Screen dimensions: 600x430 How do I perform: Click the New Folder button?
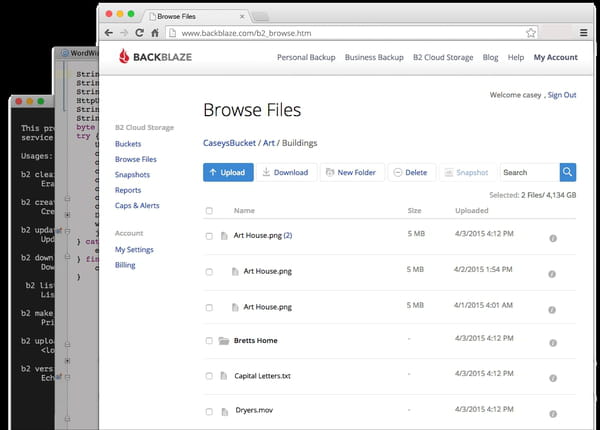click(x=352, y=172)
